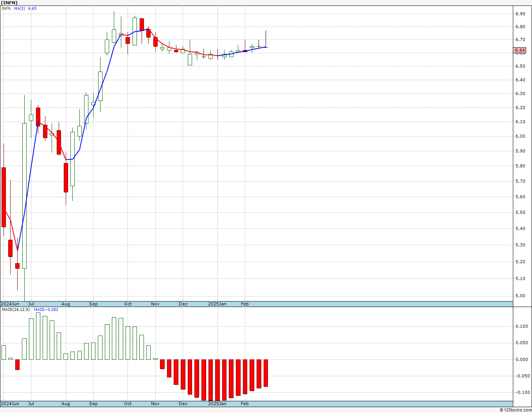Viewport: 532px width, 413px height.
Task: Click the 5.40 price axis label
Action: [x=520, y=228]
